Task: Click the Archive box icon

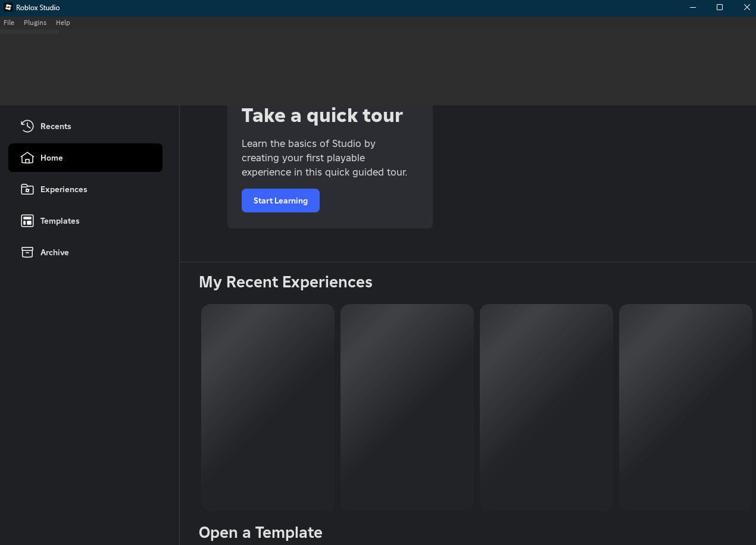Action: pyautogui.click(x=27, y=252)
